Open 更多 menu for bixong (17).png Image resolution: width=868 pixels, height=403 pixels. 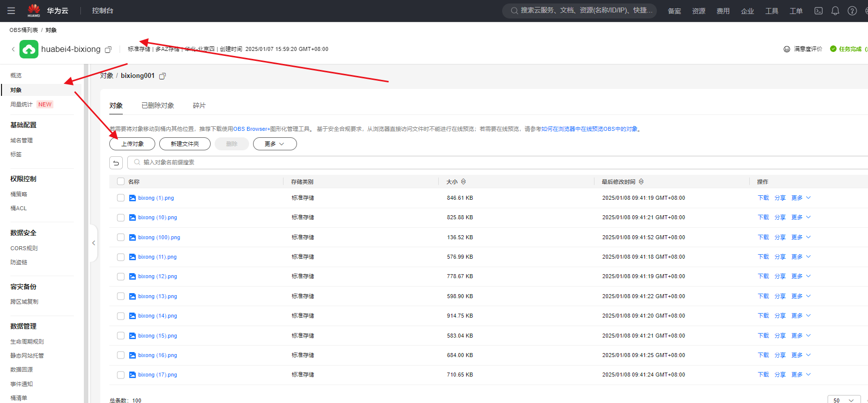(x=801, y=375)
